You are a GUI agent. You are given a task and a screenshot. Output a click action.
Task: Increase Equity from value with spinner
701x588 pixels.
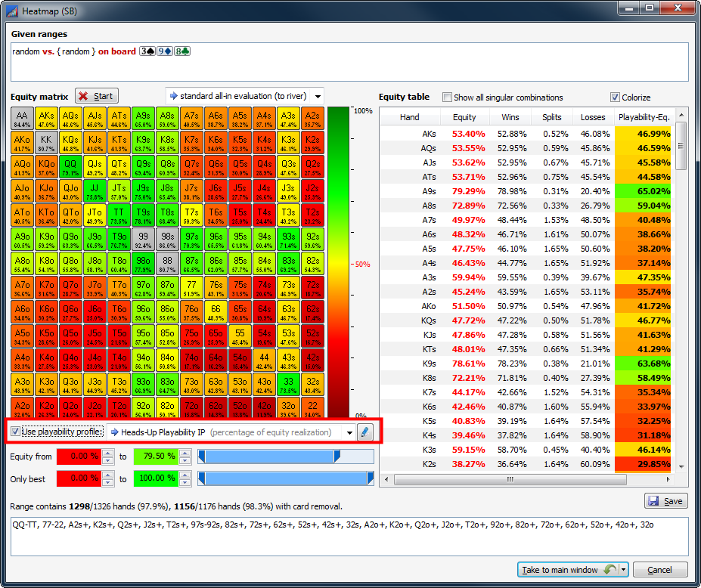107,453
